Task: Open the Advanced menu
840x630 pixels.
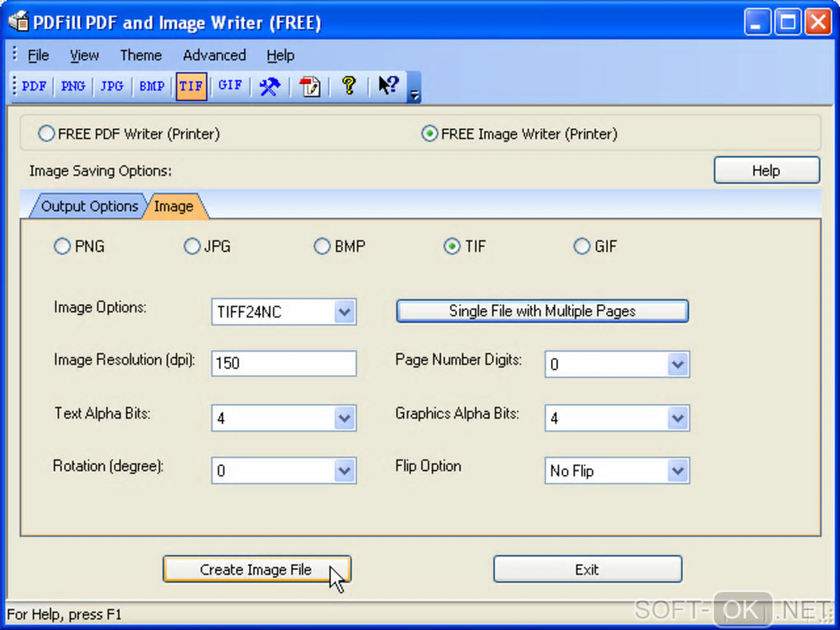Action: coord(214,56)
